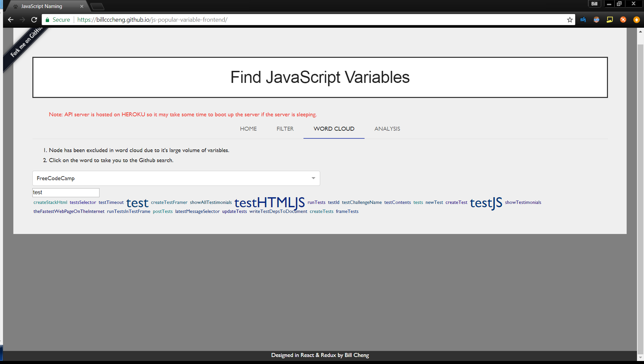Viewport: 644px width, 364px height.
Task: Reload the page with the refresh icon
Action: pos(34,20)
